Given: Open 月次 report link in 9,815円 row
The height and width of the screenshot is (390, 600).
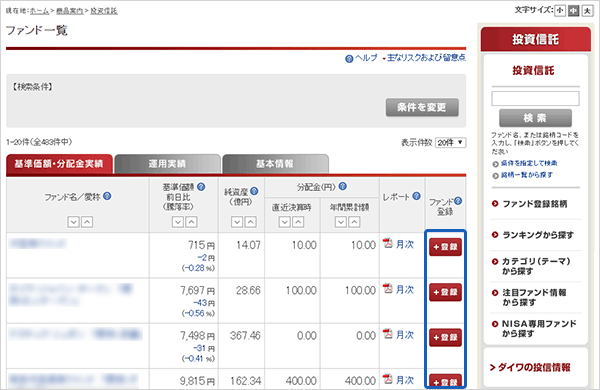Looking at the screenshot, I should 405,380.
